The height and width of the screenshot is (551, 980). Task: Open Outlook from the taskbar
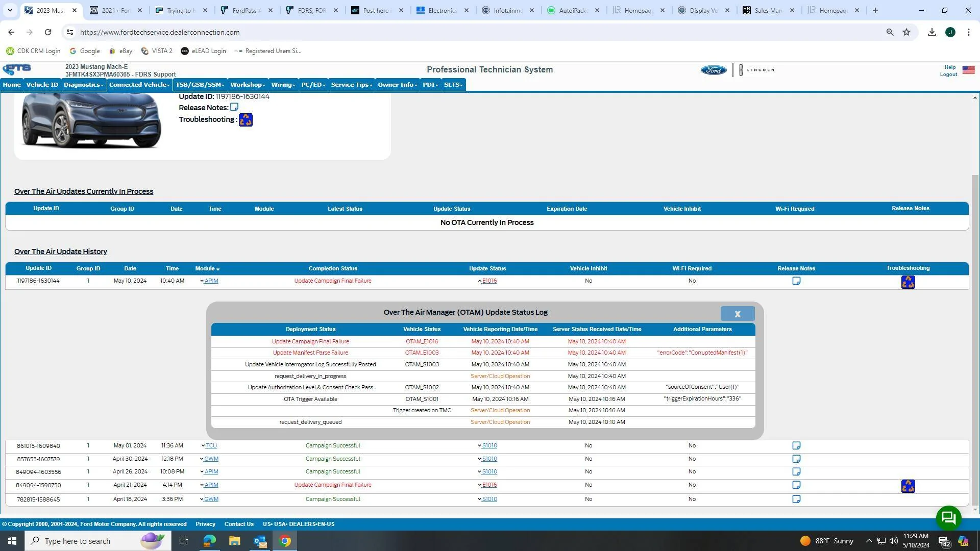[x=260, y=541]
